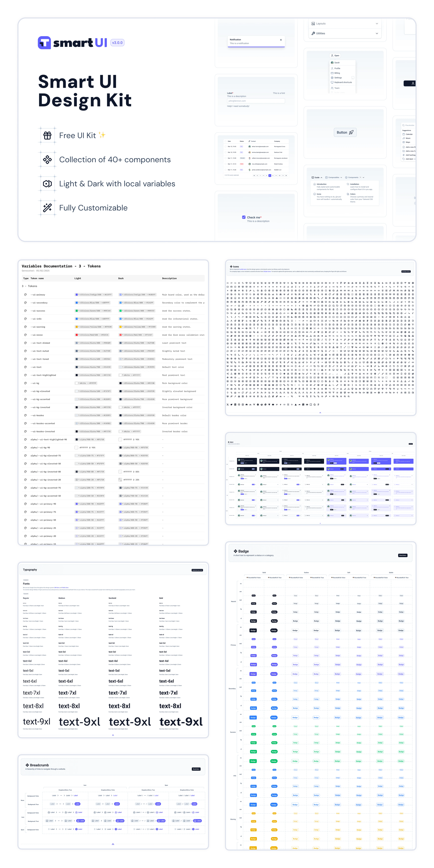The image size is (434, 868).
Task: Select page 5 in the table pagination
Action: pyautogui.click(x=270, y=176)
